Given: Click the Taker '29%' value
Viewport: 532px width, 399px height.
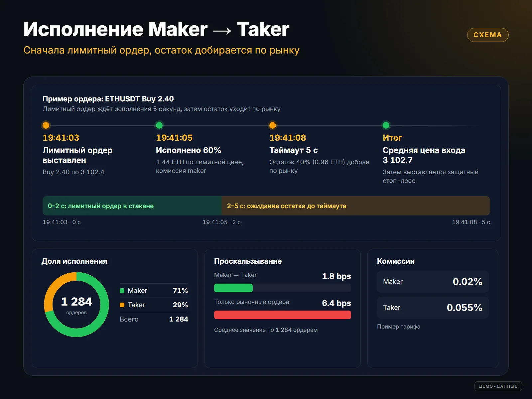Looking at the screenshot, I should click(181, 305).
